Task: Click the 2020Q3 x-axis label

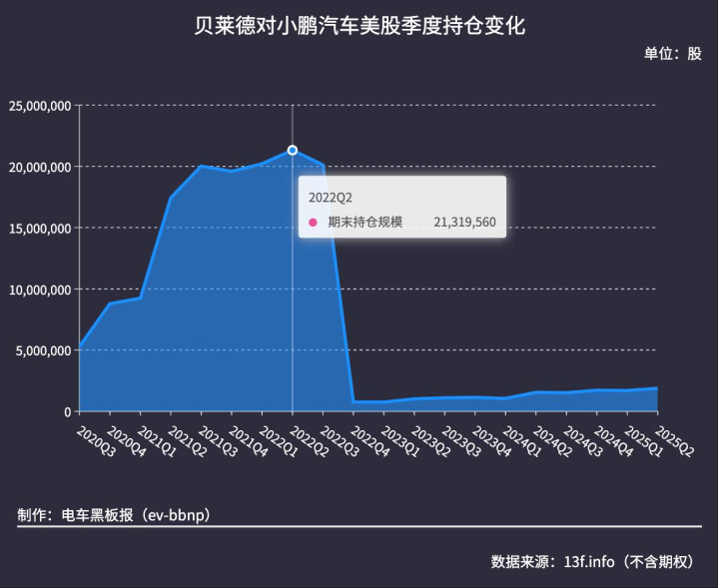Action: (96, 441)
